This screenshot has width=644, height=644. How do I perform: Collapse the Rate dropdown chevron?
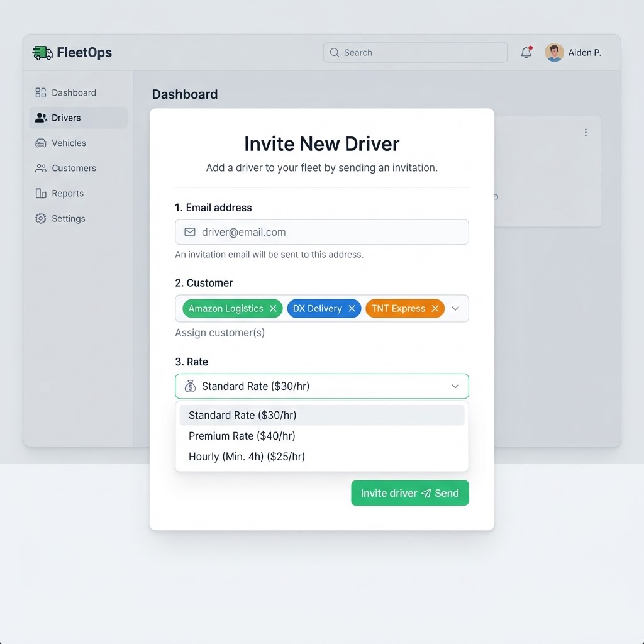(455, 386)
